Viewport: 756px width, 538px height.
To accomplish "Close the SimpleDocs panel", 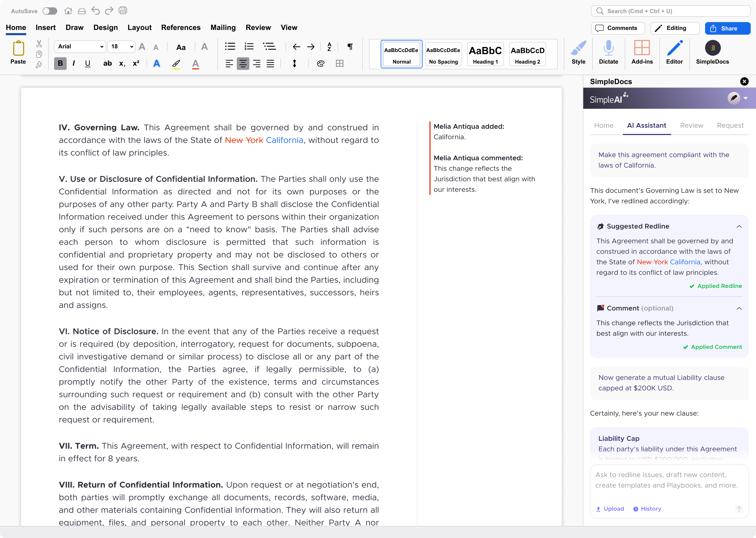I will click(744, 81).
